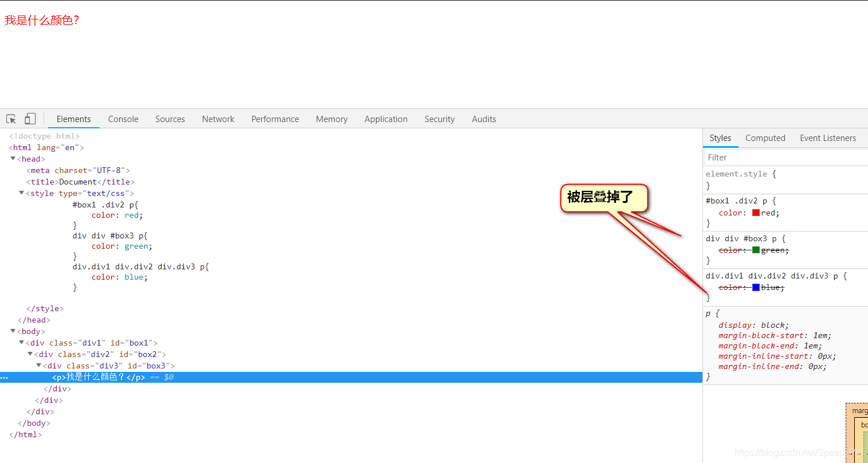Viewport: 868px width, 463px height.
Task: Open the Event Listeners sidebar tab
Action: (828, 138)
